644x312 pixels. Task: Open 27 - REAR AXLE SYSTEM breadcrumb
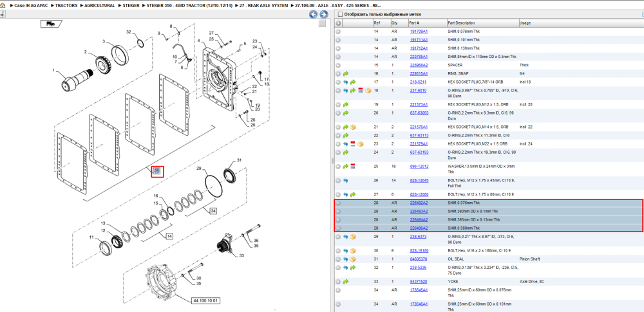click(x=263, y=6)
